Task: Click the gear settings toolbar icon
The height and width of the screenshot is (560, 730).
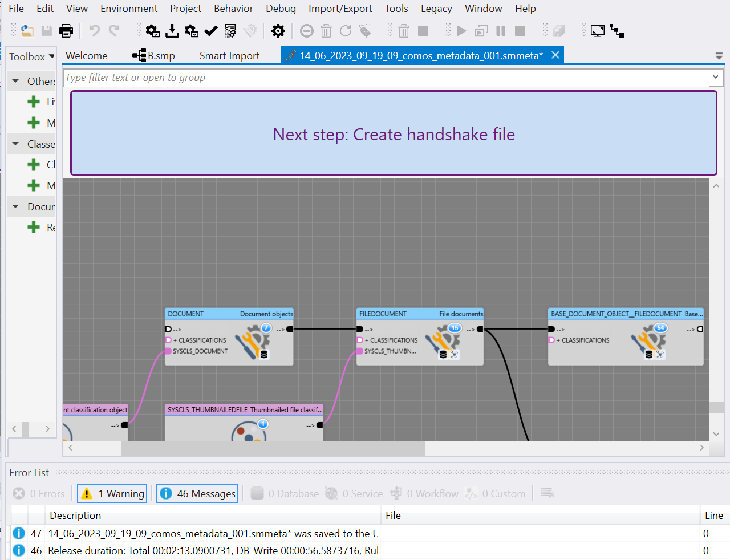Action: [278, 31]
